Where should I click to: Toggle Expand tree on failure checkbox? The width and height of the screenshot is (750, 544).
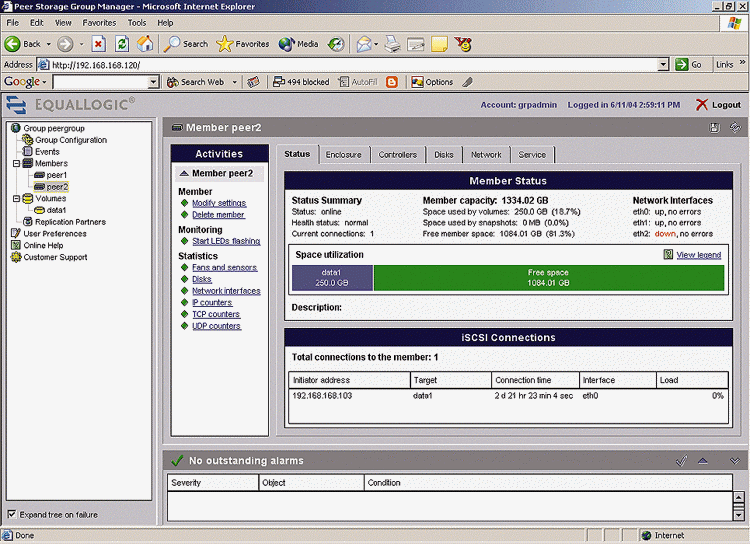coord(11,514)
